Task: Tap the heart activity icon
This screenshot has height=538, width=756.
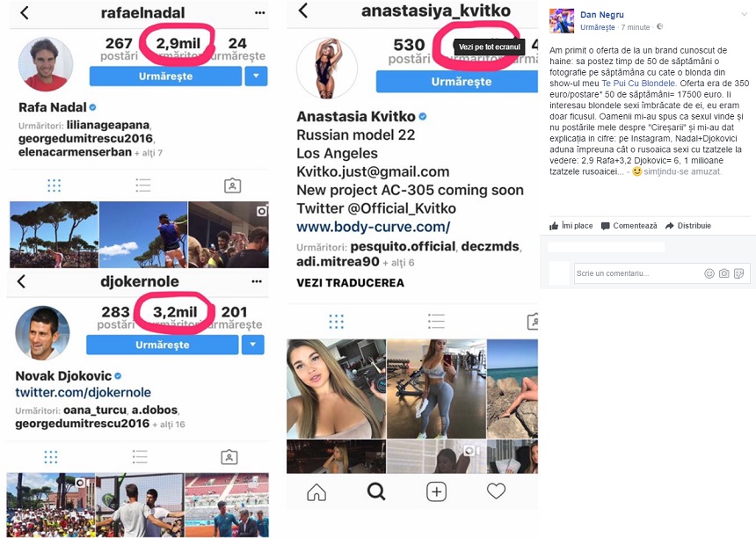Action: point(496,491)
